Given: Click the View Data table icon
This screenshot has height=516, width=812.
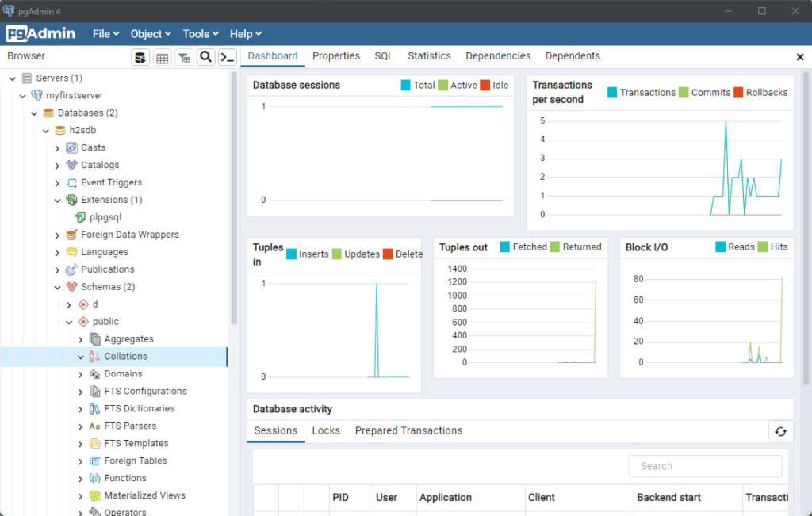Looking at the screenshot, I should (162, 57).
